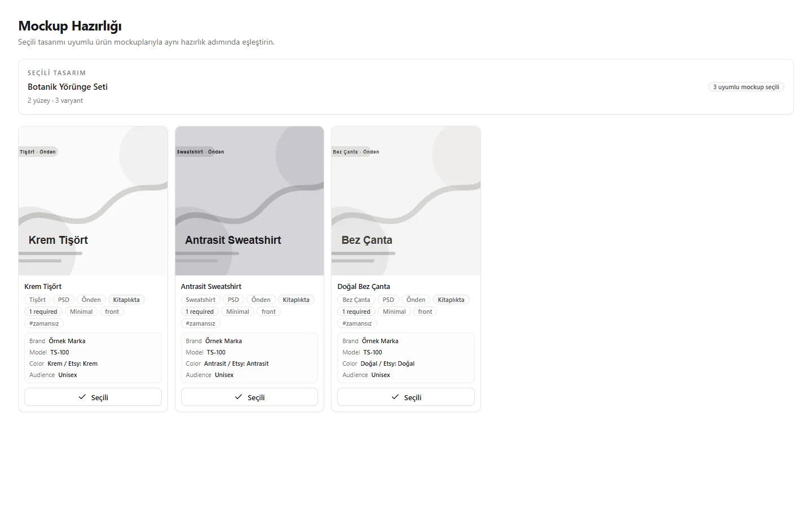Open the Antrasit Sweatshirt mockup preview image
The width and height of the screenshot is (812, 508).
(x=249, y=201)
